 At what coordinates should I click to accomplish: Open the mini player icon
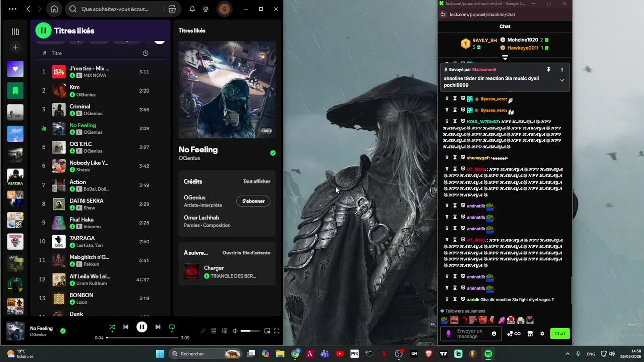pyautogui.click(x=267, y=331)
